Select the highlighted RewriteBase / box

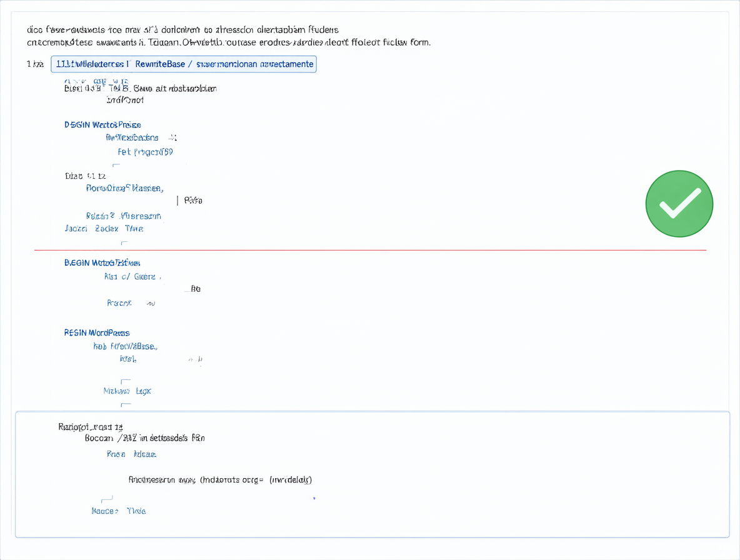(184, 64)
